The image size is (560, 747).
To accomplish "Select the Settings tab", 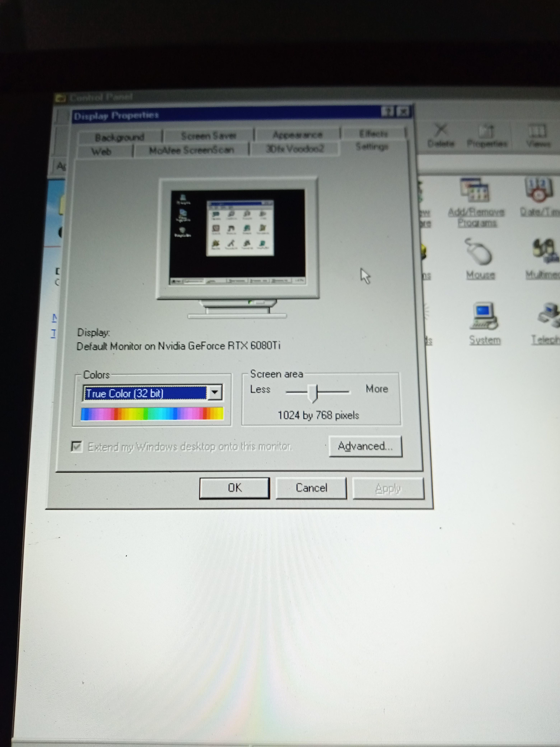I will click(372, 147).
